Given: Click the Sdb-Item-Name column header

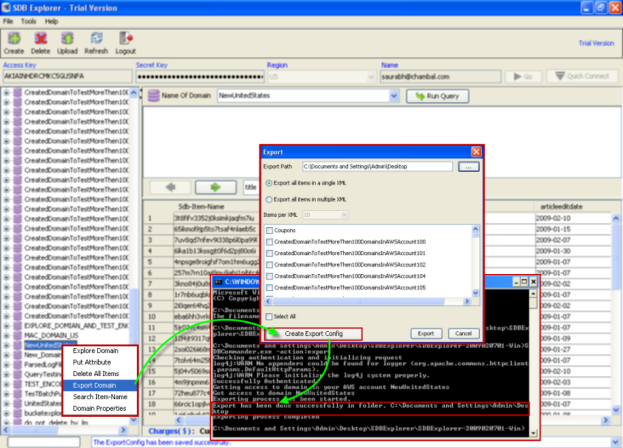Looking at the screenshot, I should (201, 207).
